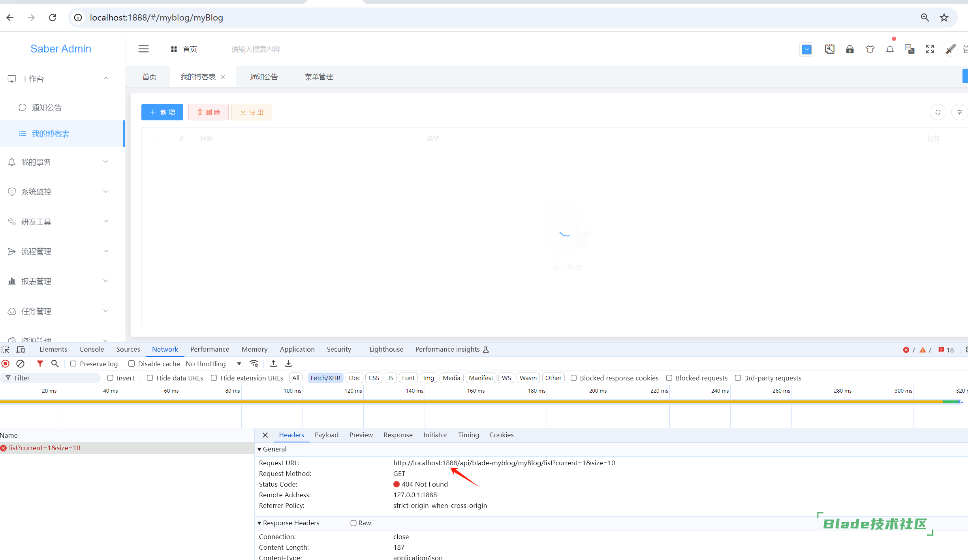Open the No throttling dropdown

214,363
